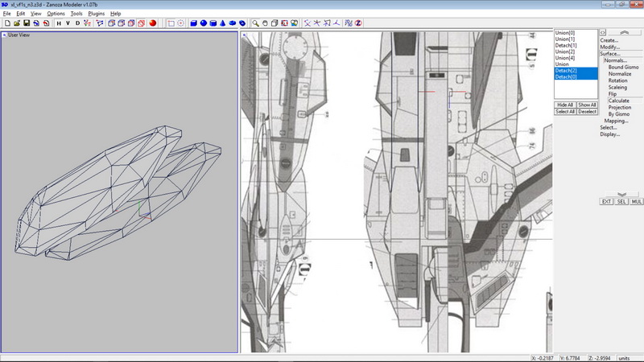644x362 pixels.
Task: Select the red sphere render icon
Action: 152,23
